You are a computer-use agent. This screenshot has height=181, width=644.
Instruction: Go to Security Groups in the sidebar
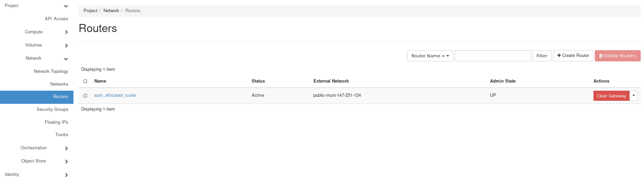(x=52, y=110)
